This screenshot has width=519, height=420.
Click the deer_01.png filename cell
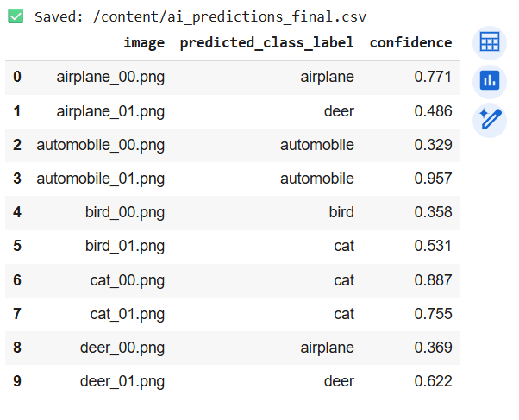[x=122, y=381]
